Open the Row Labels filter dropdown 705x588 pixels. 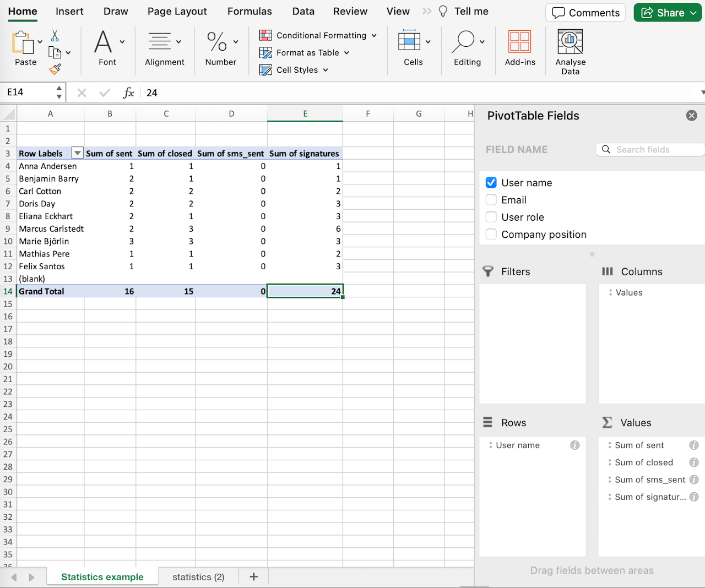pos(77,154)
